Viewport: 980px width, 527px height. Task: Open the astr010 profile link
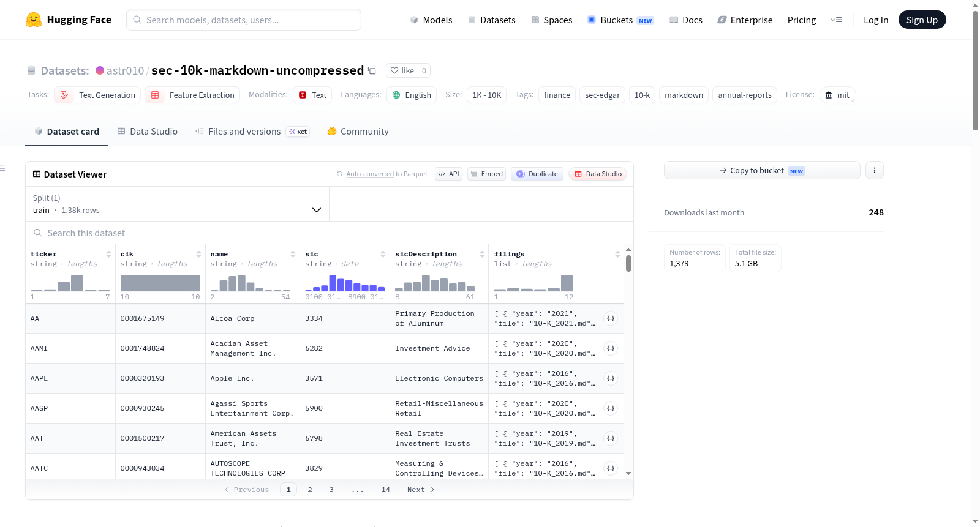(x=125, y=70)
